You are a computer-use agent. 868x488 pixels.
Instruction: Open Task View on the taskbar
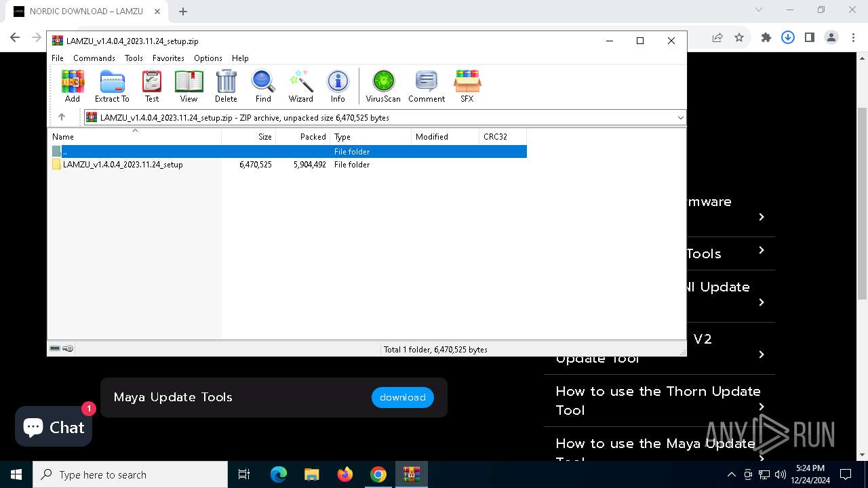click(244, 474)
